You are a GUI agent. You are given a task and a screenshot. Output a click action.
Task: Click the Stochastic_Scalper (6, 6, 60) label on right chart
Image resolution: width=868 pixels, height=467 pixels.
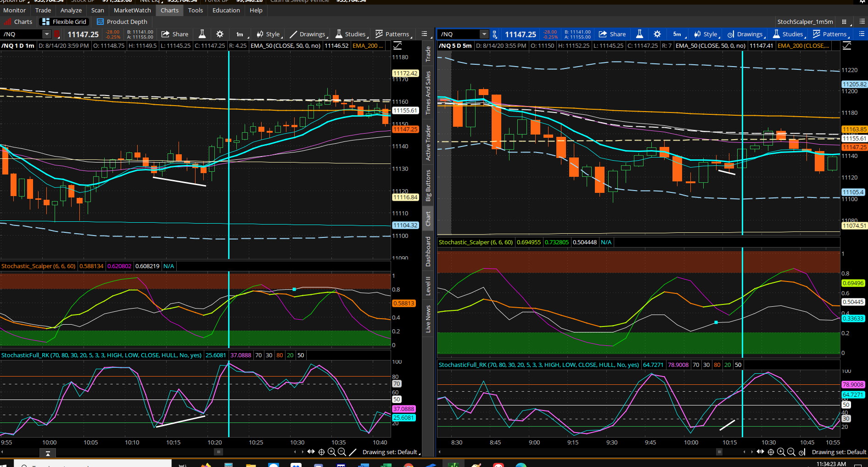tap(476, 242)
